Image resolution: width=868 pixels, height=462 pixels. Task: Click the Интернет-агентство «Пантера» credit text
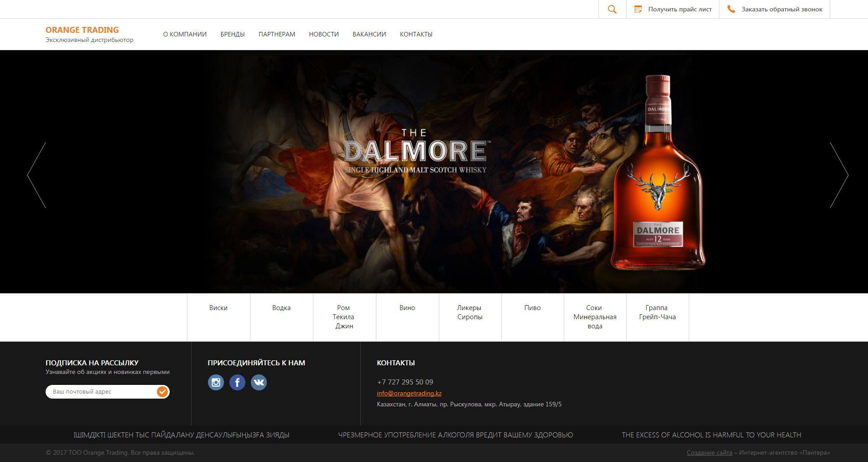785,452
